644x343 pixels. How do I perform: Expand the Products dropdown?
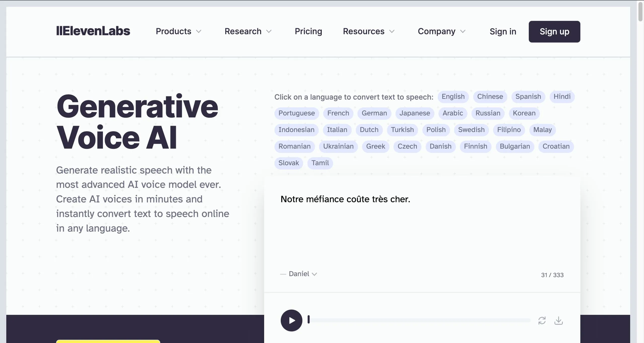pos(178,31)
